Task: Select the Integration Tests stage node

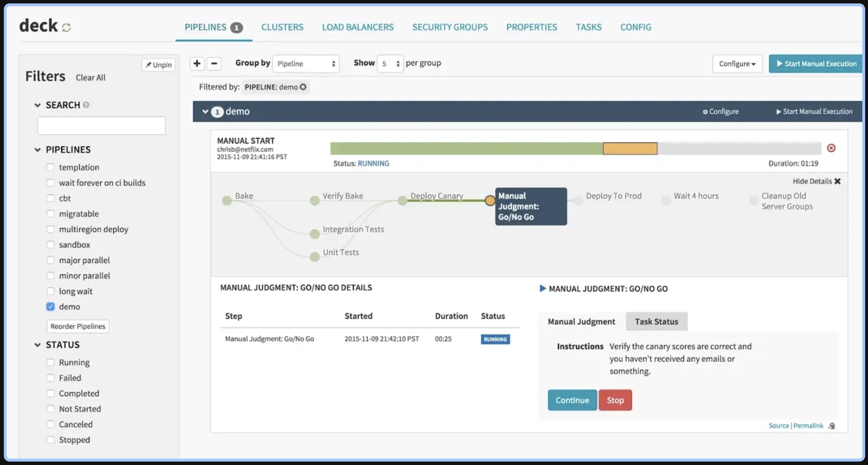Action: (314, 234)
